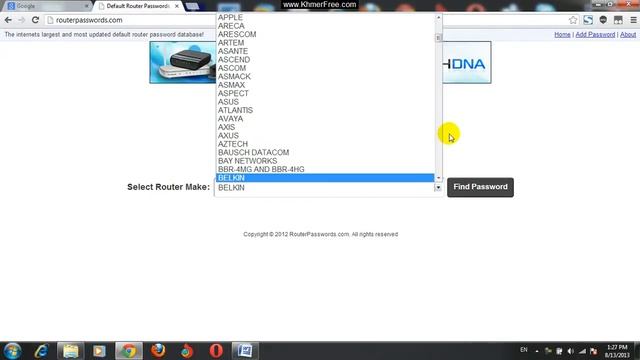Open the About link
Screen dimensions: 640x360
pos(628,35)
